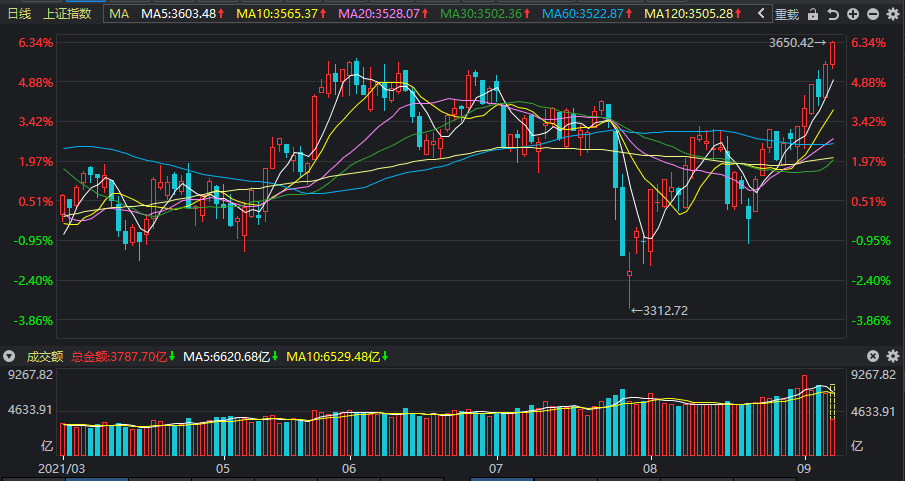The width and height of the screenshot is (905, 481).
Task: Click the undo arrow icon
Action: (833, 14)
